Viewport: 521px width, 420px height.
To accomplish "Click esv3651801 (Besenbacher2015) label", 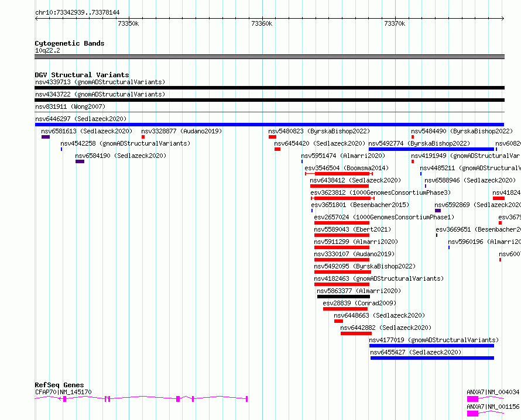I will [x=360, y=205].
